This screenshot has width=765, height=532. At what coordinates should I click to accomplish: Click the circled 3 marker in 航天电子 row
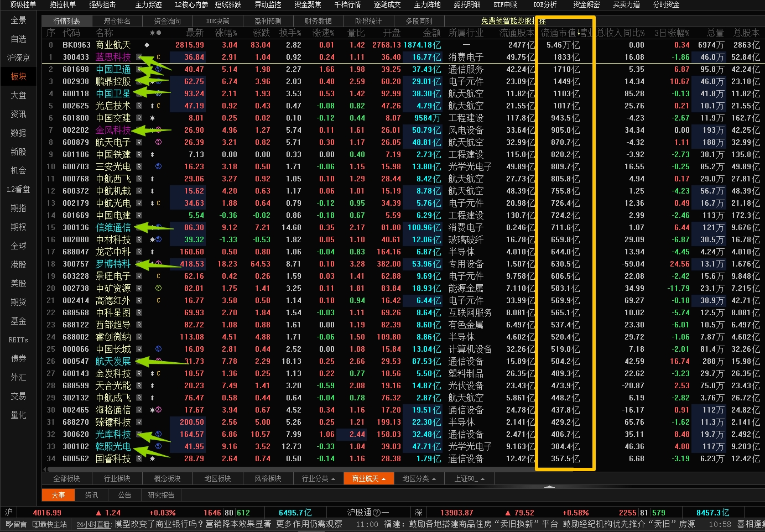point(158,142)
